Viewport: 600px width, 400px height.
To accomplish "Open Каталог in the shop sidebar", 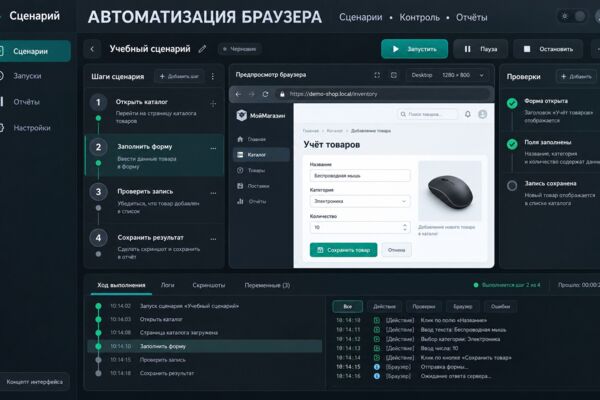I will (261, 155).
